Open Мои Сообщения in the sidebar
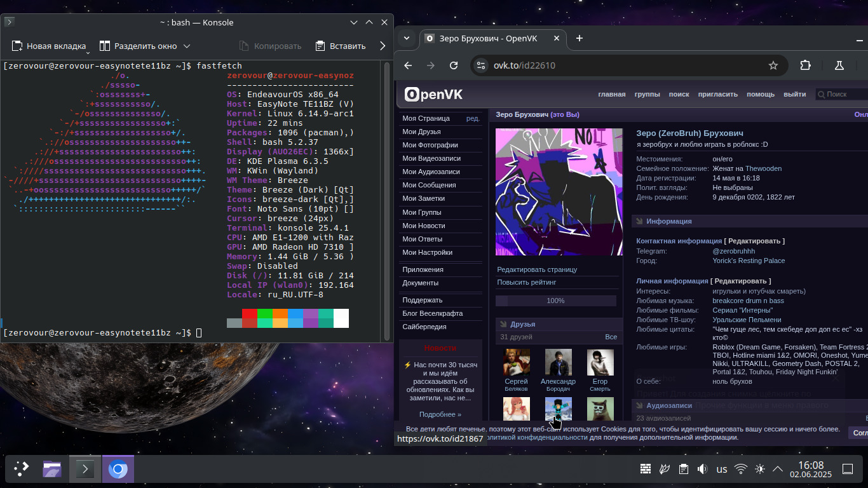 pyautogui.click(x=429, y=185)
